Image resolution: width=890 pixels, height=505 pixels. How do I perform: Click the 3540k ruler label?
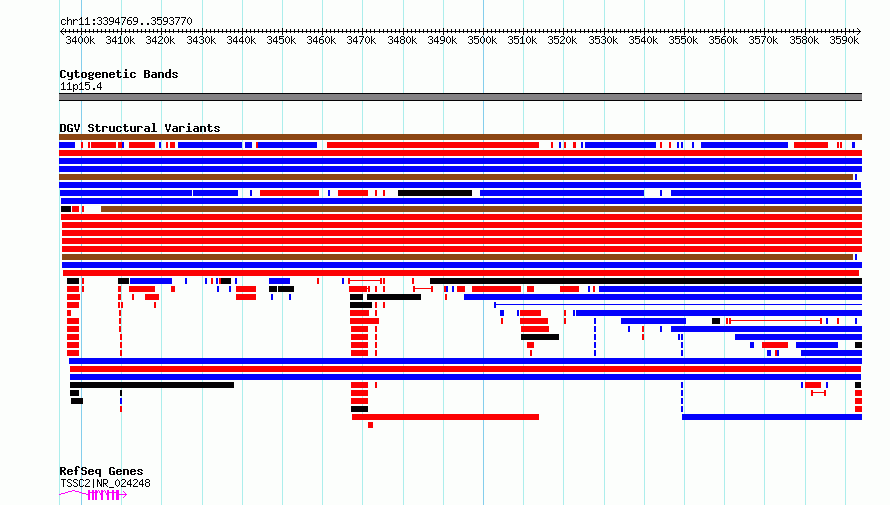(x=643, y=40)
